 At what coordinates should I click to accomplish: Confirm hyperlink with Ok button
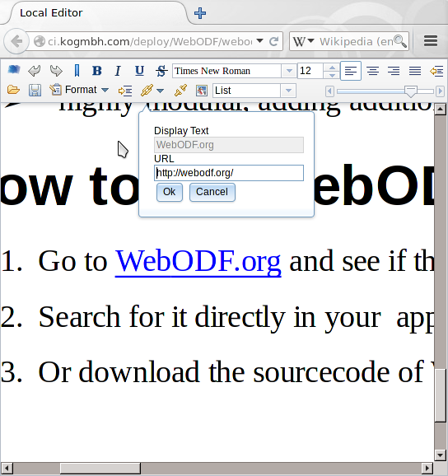(x=170, y=192)
